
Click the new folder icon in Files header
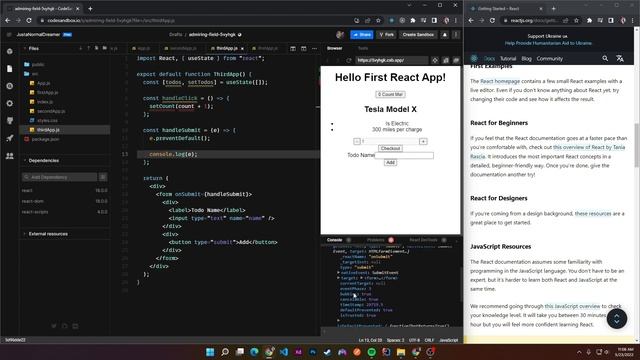click(105, 48)
